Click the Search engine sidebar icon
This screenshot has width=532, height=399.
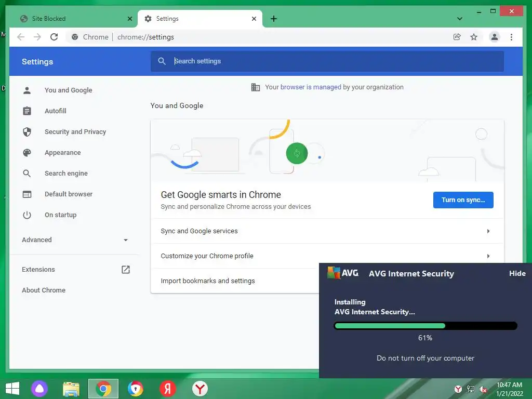27,174
